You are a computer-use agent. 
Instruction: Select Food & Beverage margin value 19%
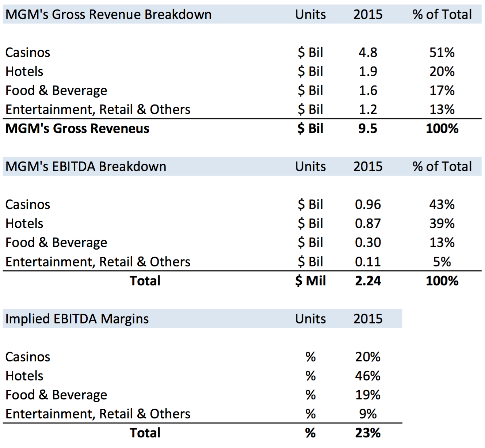368,395
